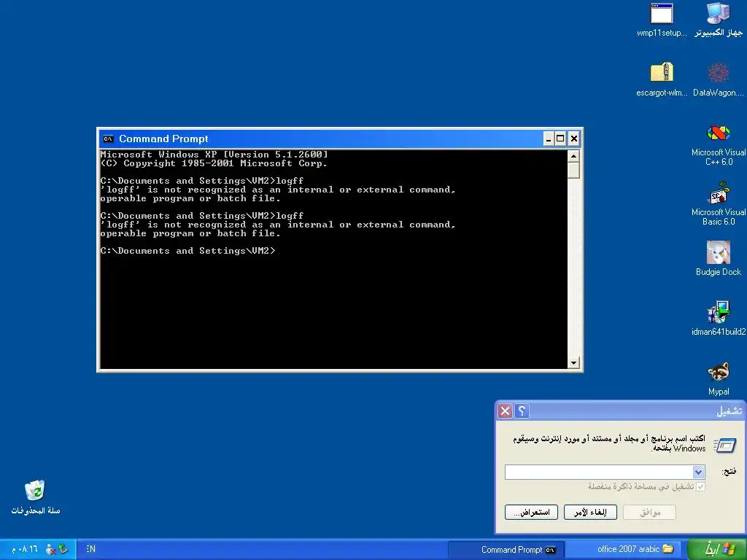
Task: Click the Command Prompt title text
Action: (163, 139)
